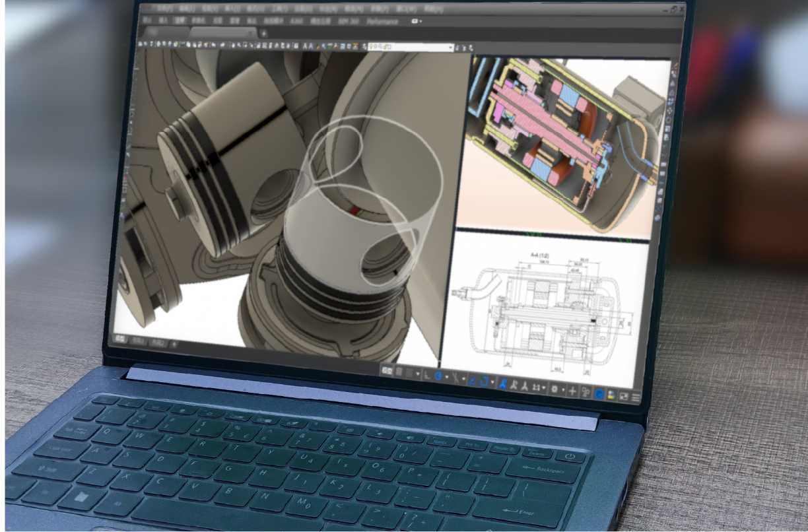This screenshot has height=532, width=808.
Task: Toggle Ortho mode in the status bar
Action: [426, 376]
